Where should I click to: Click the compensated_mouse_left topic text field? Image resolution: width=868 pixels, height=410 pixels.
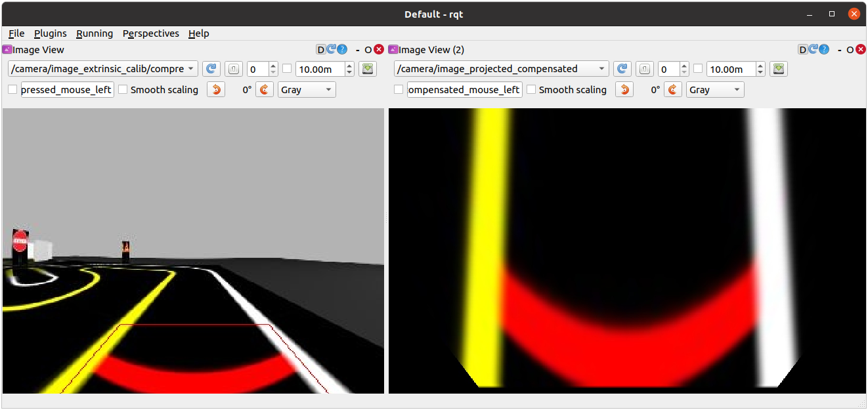[464, 89]
